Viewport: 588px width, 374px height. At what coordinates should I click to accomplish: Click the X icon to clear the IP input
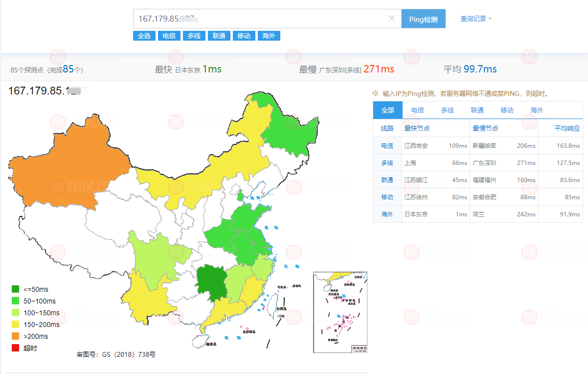(391, 18)
